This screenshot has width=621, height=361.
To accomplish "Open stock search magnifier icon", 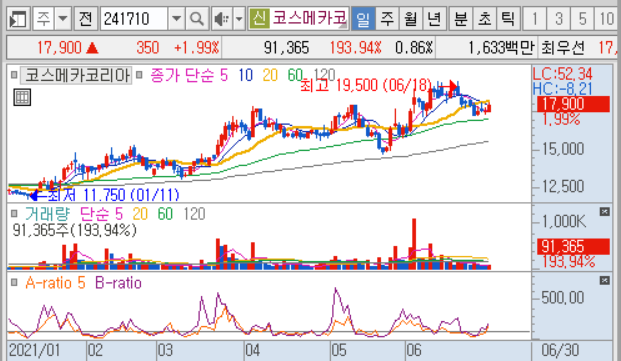I will coord(197,19).
